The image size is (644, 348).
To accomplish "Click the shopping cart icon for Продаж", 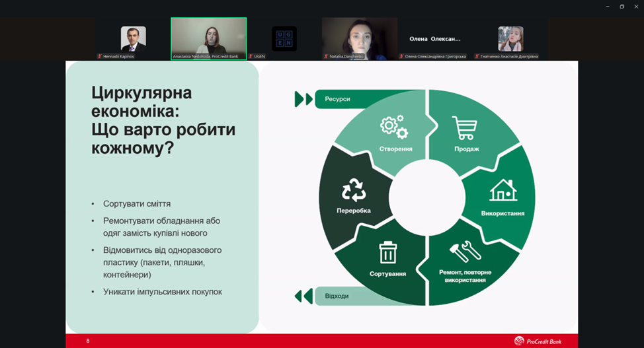I will (x=464, y=128).
